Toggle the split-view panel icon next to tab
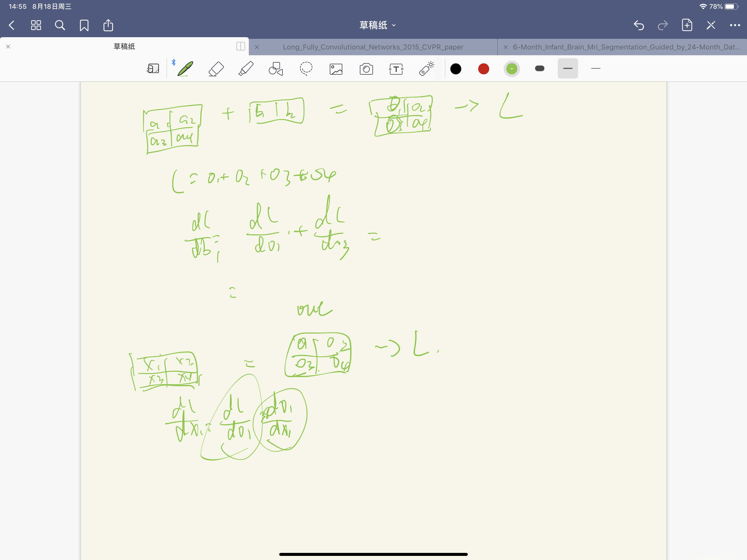 [x=240, y=46]
